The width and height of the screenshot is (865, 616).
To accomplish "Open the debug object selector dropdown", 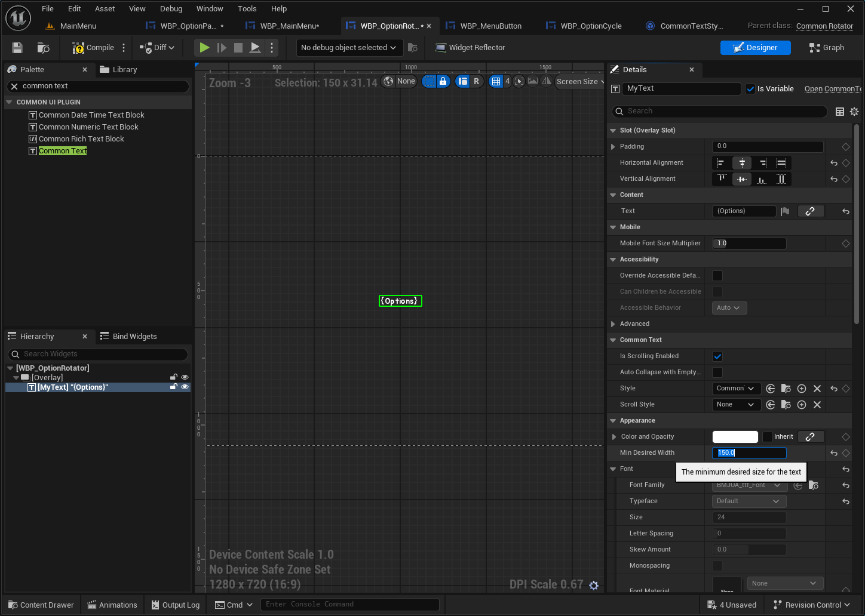I will pyautogui.click(x=349, y=48).
